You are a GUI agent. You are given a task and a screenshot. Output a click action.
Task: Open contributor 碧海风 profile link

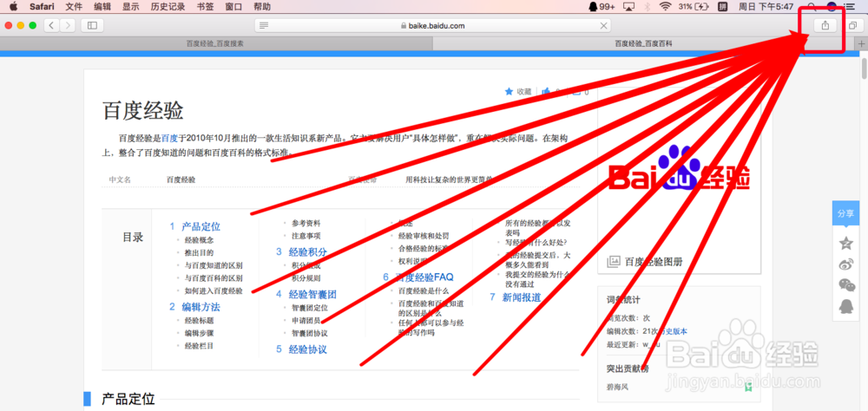618,388
